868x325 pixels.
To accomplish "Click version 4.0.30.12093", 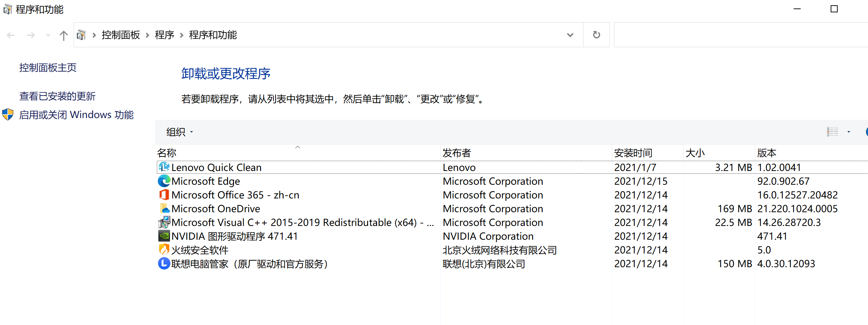I will (x=786, y=263).
